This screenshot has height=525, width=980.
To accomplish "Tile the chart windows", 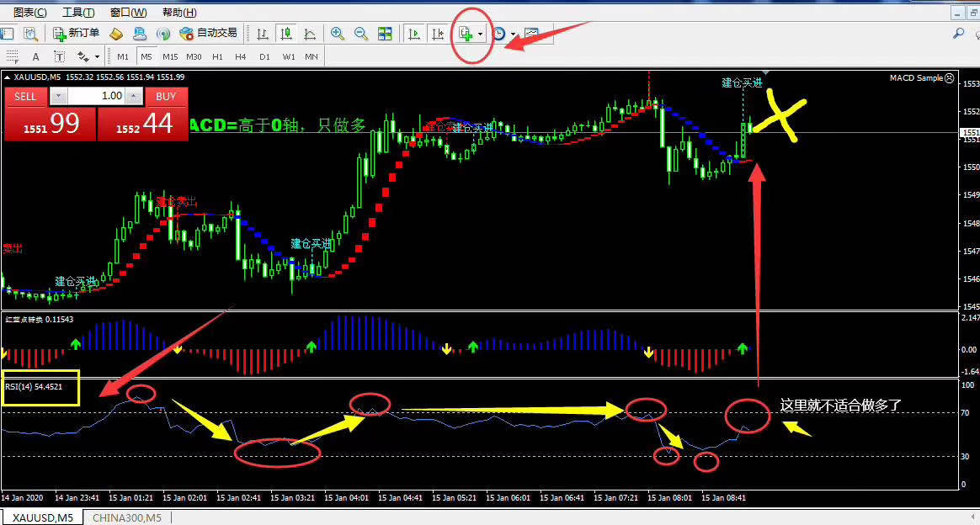I will coord(385,34).
